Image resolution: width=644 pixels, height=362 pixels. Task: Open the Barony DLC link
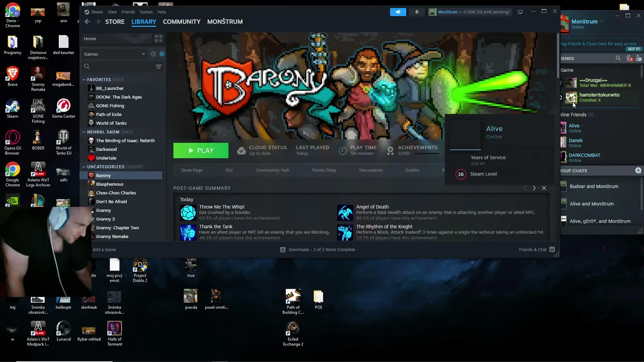pos(229,170)
